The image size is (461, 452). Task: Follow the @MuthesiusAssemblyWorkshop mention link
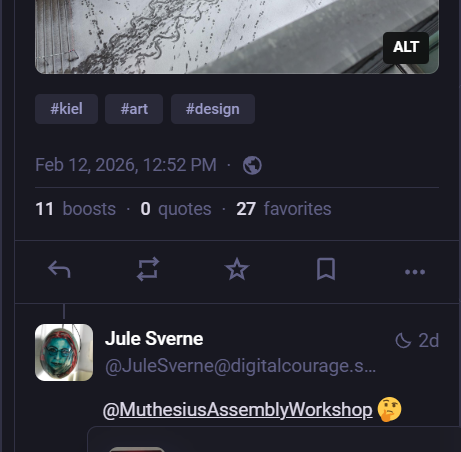pyautogui.click(x=238, y=410)
